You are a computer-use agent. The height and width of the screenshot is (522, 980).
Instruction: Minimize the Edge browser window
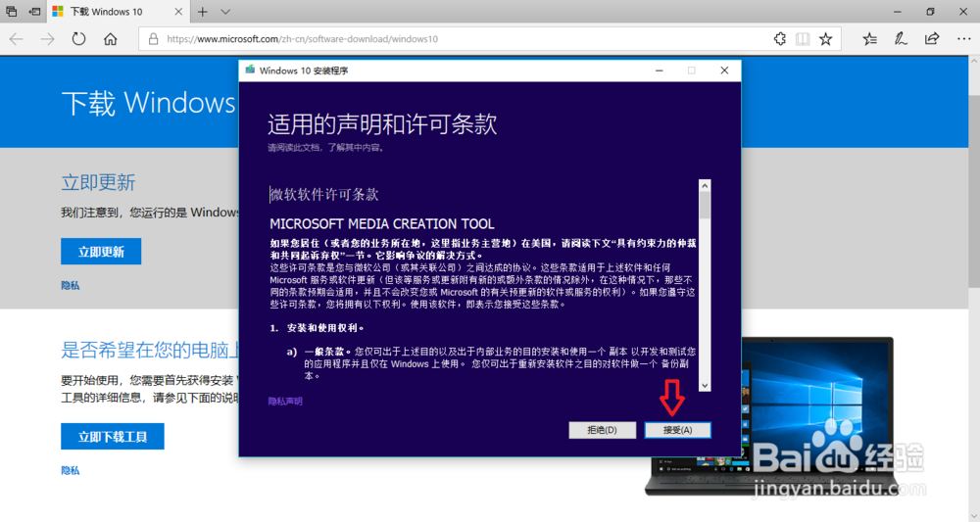point(898,11)
